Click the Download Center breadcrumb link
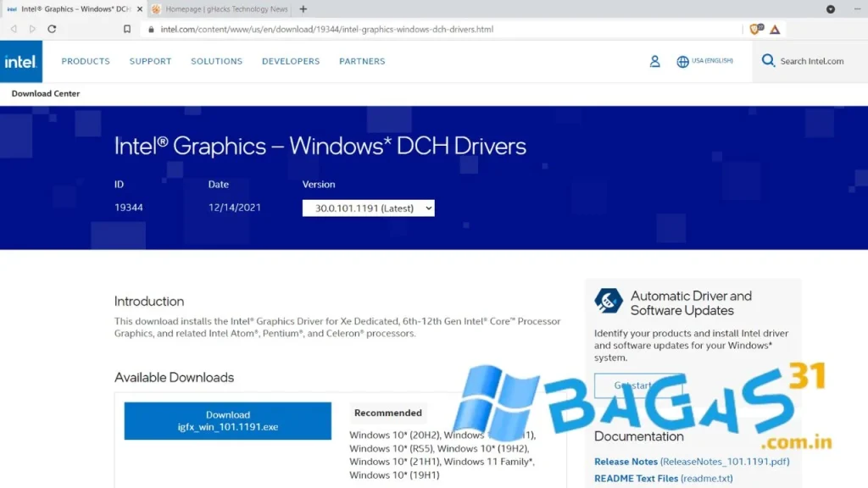Image resolution: width=868 pixels, height=488 pixels. point(46,93)
